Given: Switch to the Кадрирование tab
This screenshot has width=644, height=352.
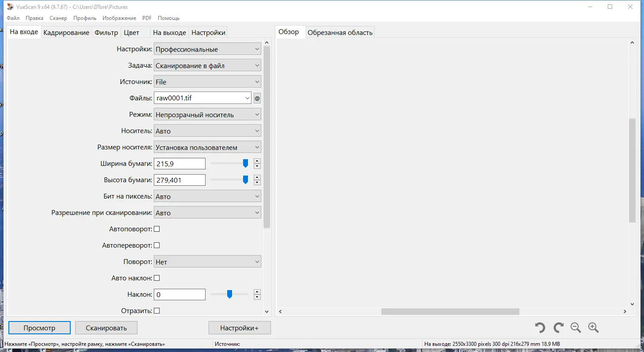Looking at the screenshot, I should click(x=66, y=33).
